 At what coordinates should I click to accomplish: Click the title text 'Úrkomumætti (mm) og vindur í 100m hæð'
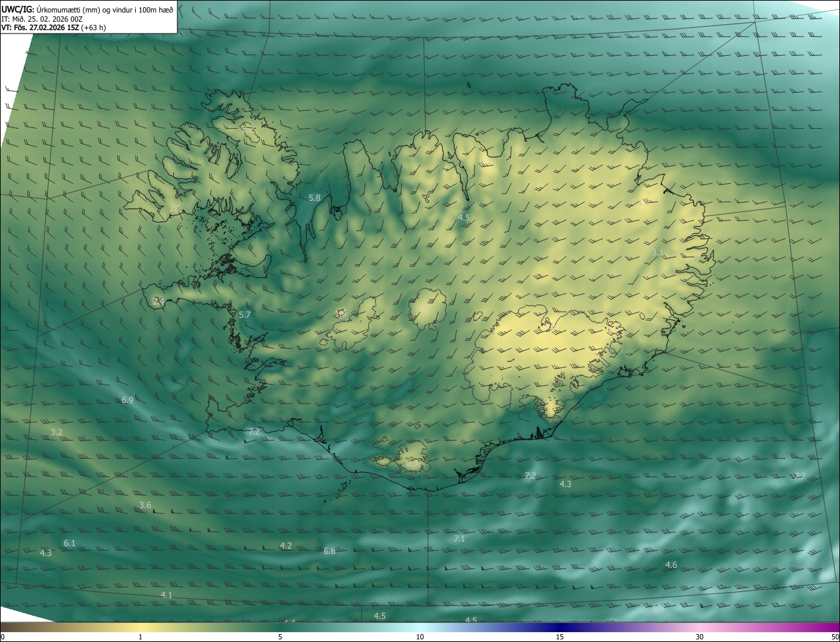click(104, 9)
